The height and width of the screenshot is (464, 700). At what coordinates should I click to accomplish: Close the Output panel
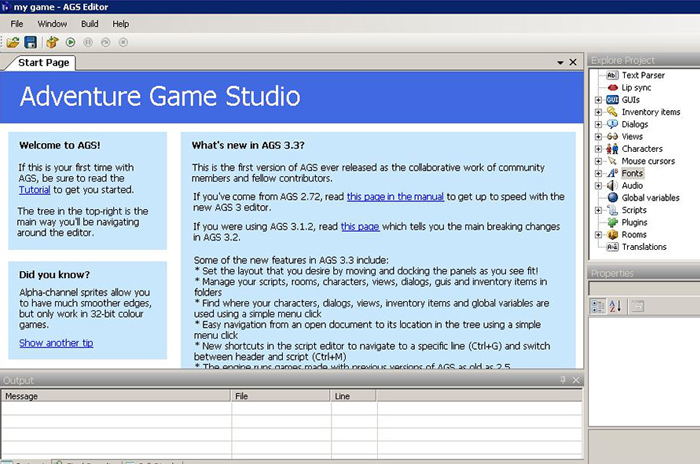(x=576, y=380)
